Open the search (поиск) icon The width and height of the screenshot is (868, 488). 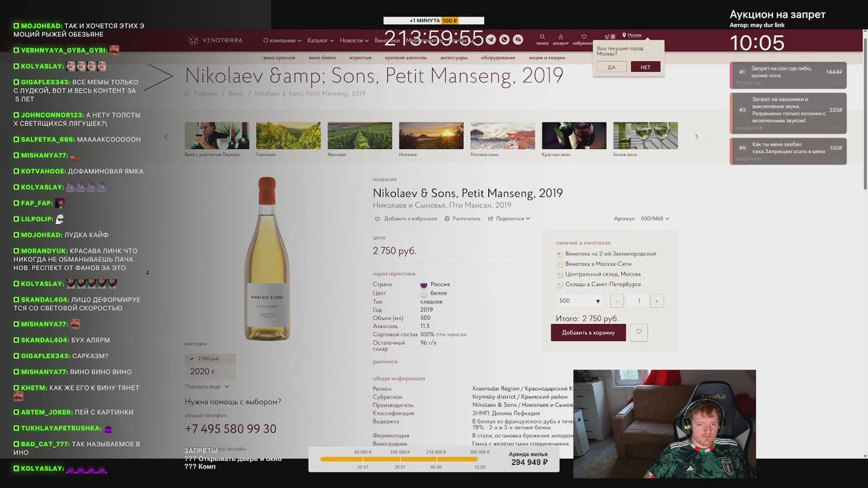(542, 37)
